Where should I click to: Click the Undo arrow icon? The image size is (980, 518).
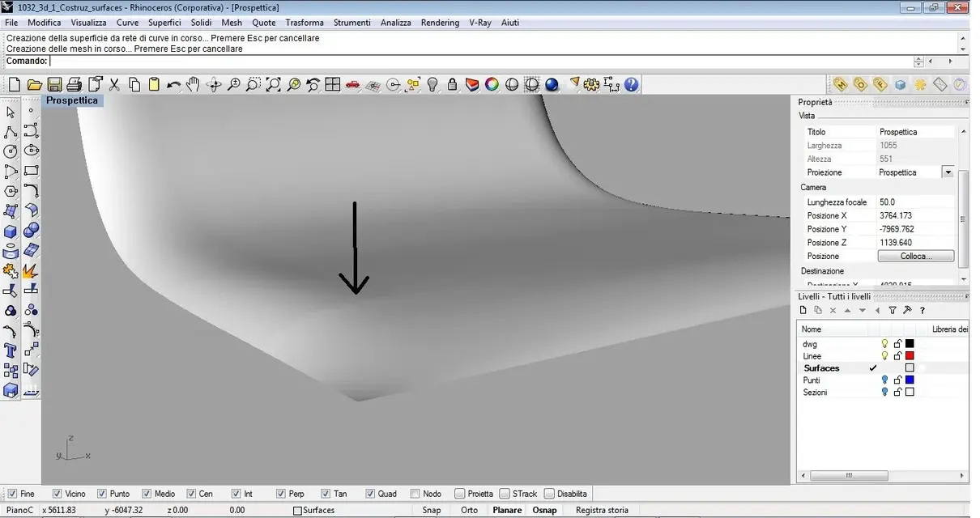(x=173, y=84)
